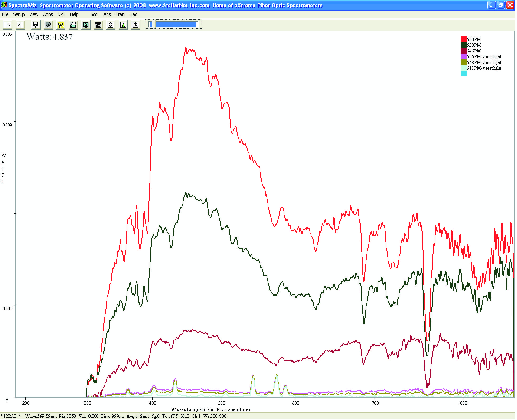Open the Apps menu
Viewport: 517px width, 420px height.
pyautogui.click(x=48, y=14)
